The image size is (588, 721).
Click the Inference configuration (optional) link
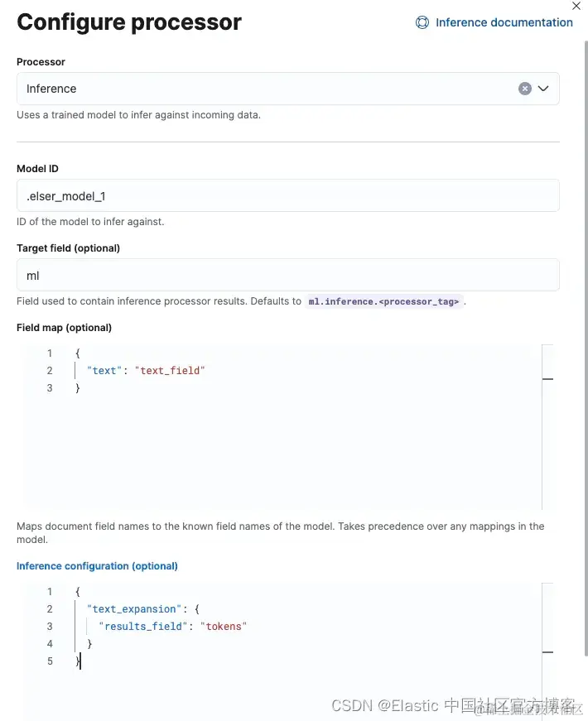pyautogui.click(x=97, y=566)
